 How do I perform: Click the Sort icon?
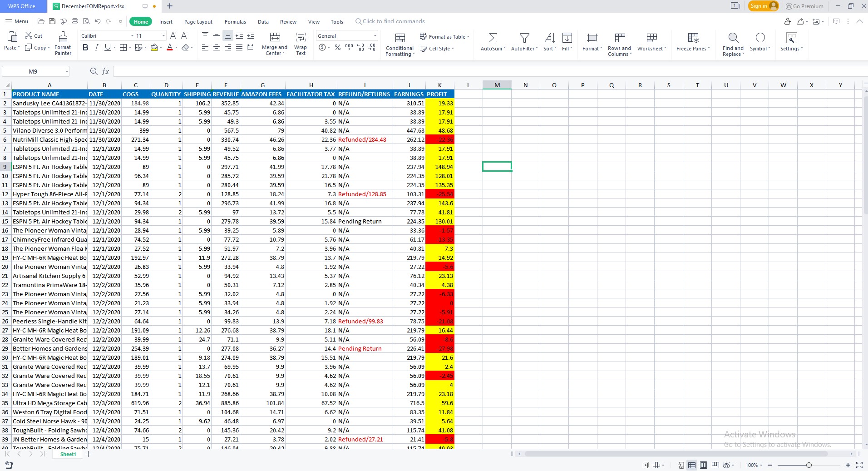click(549, 38)
